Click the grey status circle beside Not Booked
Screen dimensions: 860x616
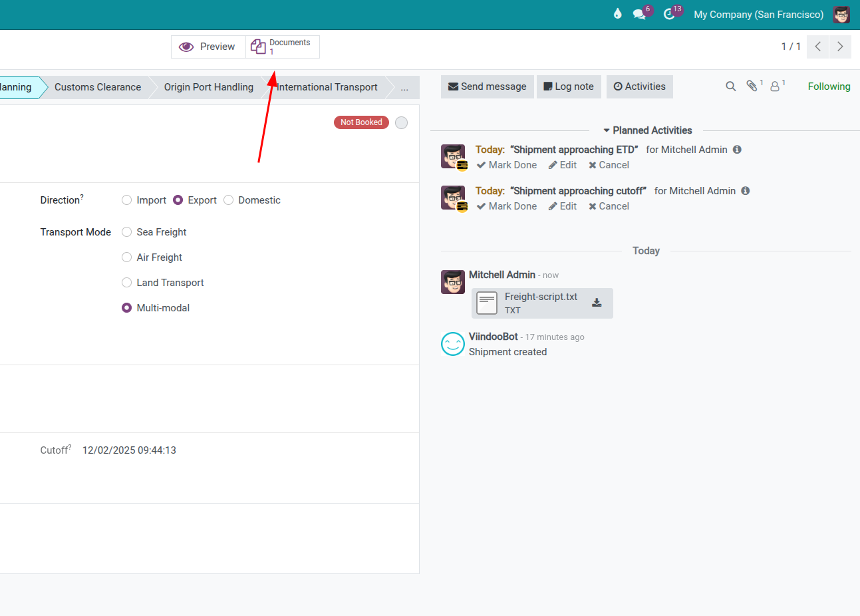401,122
